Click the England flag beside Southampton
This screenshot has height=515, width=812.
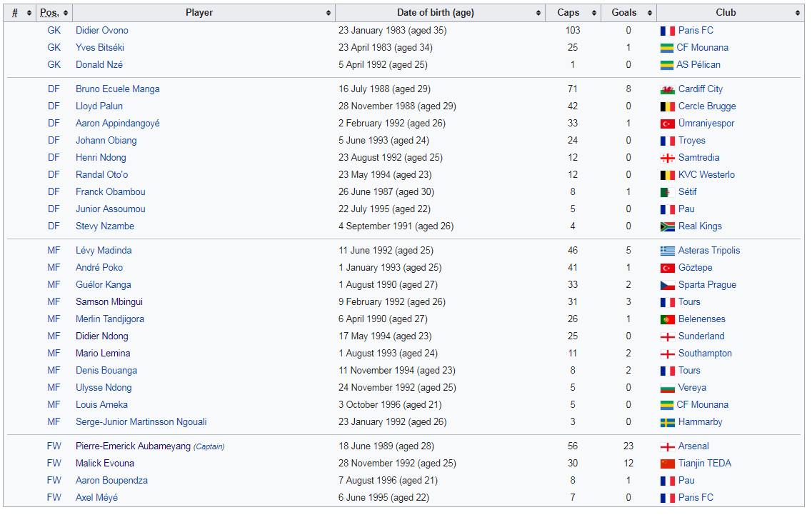(x=668, y=354)
